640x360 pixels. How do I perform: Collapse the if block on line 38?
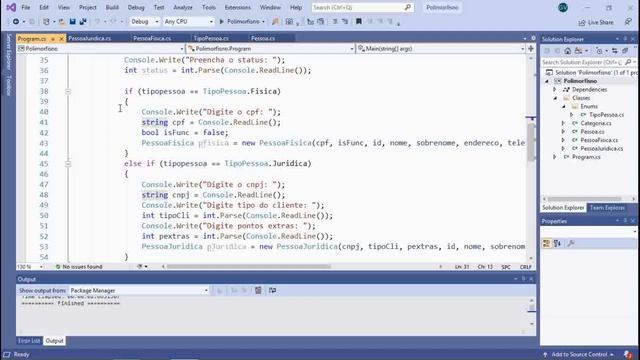coord(68,91)
